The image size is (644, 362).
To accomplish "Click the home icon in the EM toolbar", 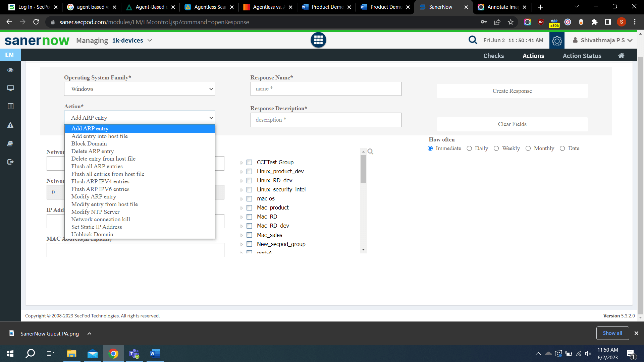I will click(621, 56).
